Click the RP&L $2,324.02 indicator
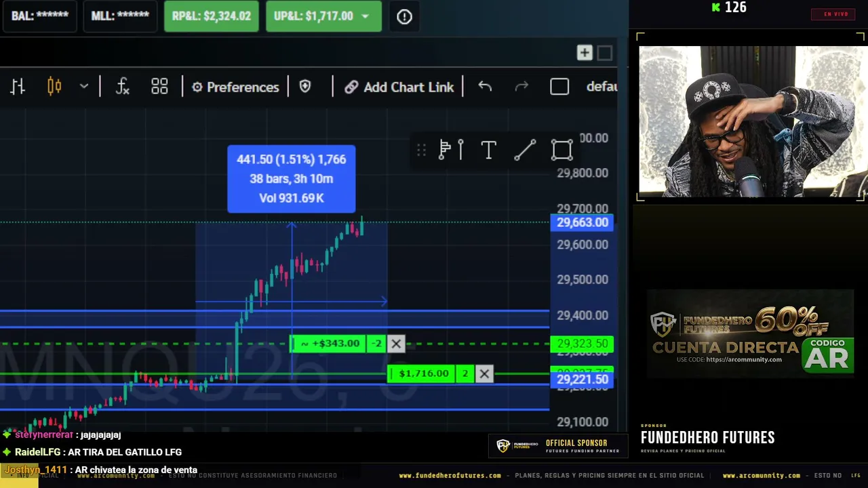This screenshot has height=488, width=868. pos(212,16)
